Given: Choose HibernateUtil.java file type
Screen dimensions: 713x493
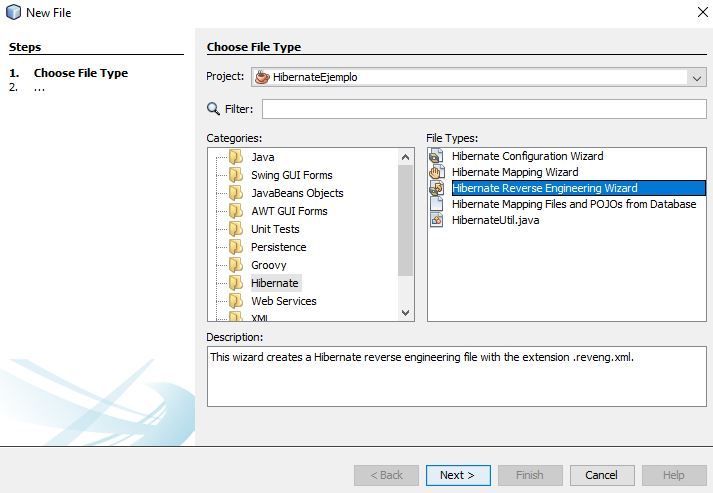Looking at the screenshot, I should click(495, 220).
